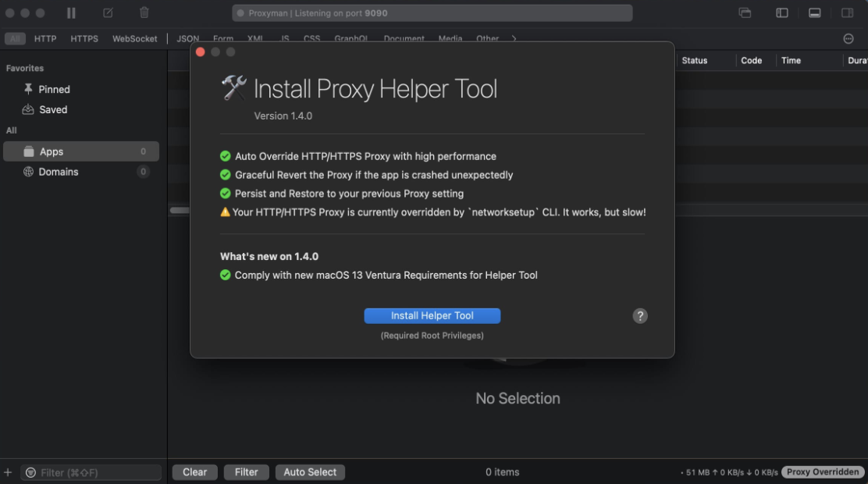Click '(Required Root Privileges)' note
This screenshot has height=484, width=868.
pos(432,336)
